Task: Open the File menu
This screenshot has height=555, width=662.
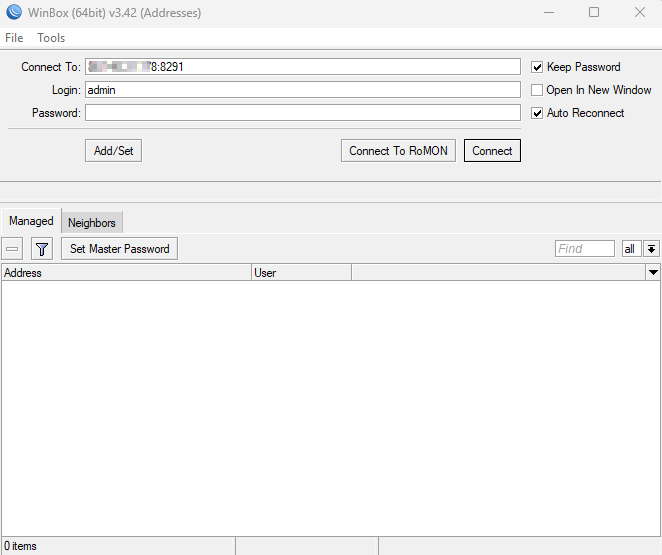Action: [14, 38]
